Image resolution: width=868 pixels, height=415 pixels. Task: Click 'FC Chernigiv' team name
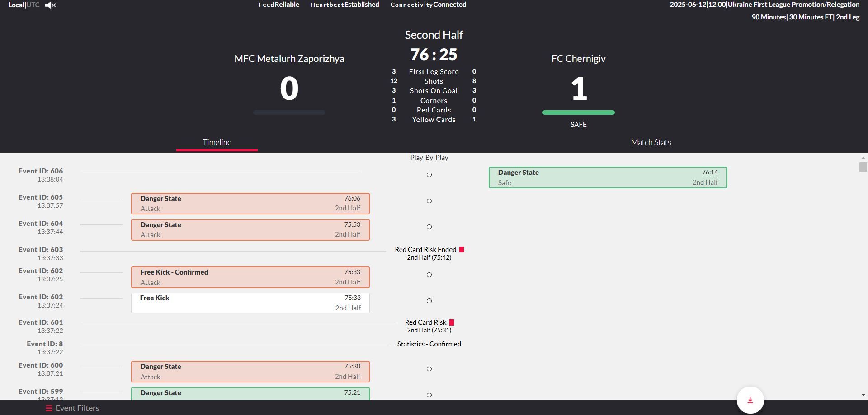click(x=578, y=59)
